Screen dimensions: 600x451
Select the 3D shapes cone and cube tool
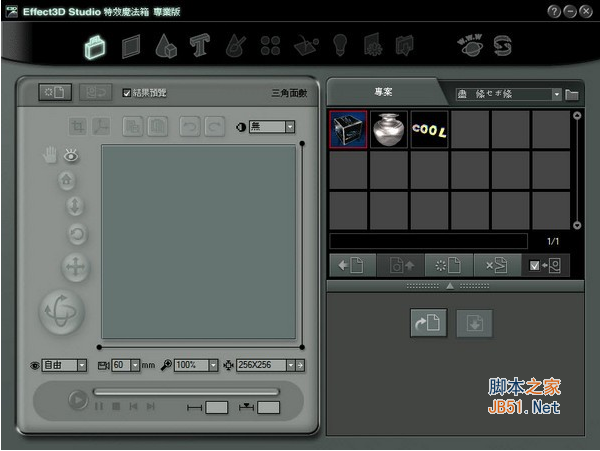point(166,46)
